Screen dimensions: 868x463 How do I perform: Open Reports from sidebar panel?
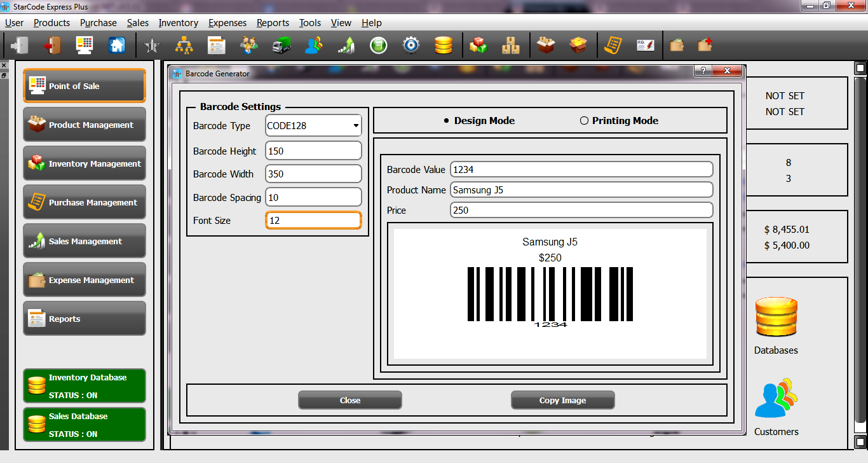85,319
